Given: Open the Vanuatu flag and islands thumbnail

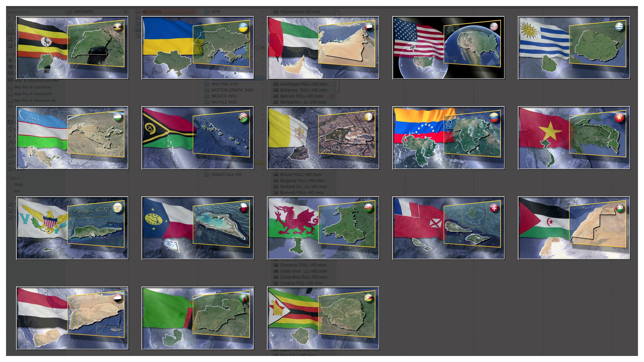Looking at the screenshot, I should coord(198,138).
